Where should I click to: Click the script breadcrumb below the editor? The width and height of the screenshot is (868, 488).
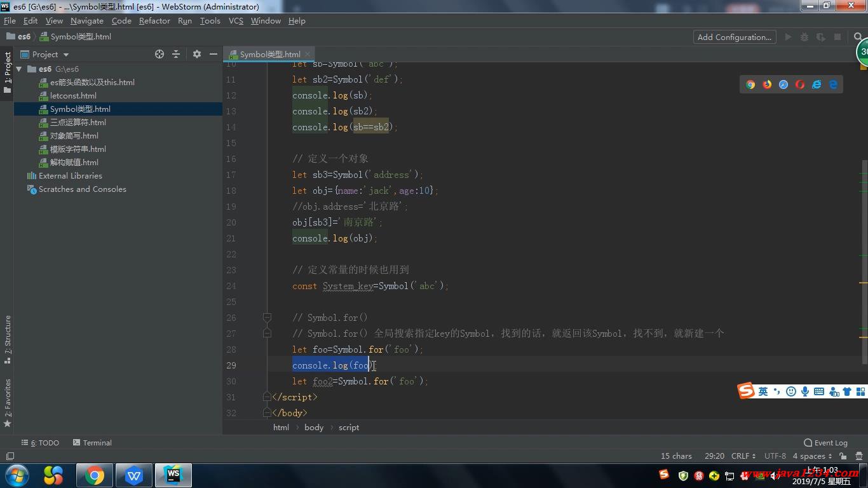coord(349,428)
